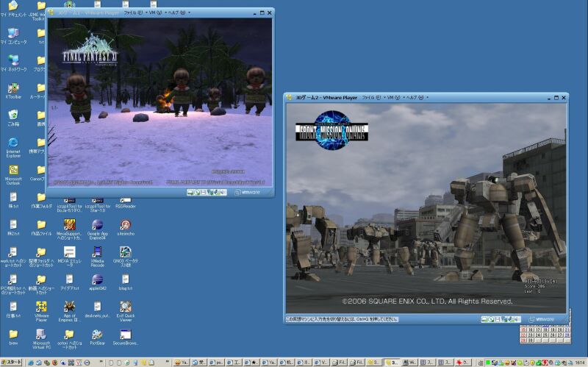588x367 pixels.
Task: Open the 作業フォルダ folder icon
Action: coord(41,200)
